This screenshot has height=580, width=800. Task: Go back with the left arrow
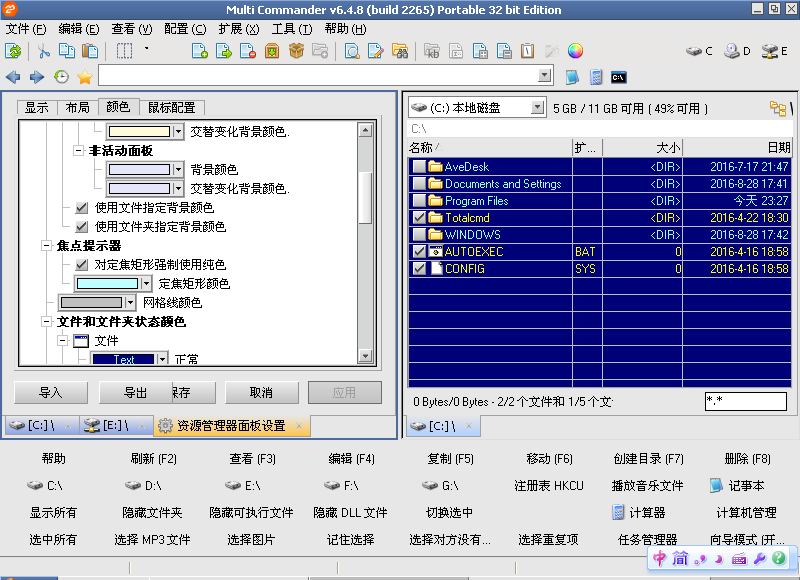click(x=13, y=77)
